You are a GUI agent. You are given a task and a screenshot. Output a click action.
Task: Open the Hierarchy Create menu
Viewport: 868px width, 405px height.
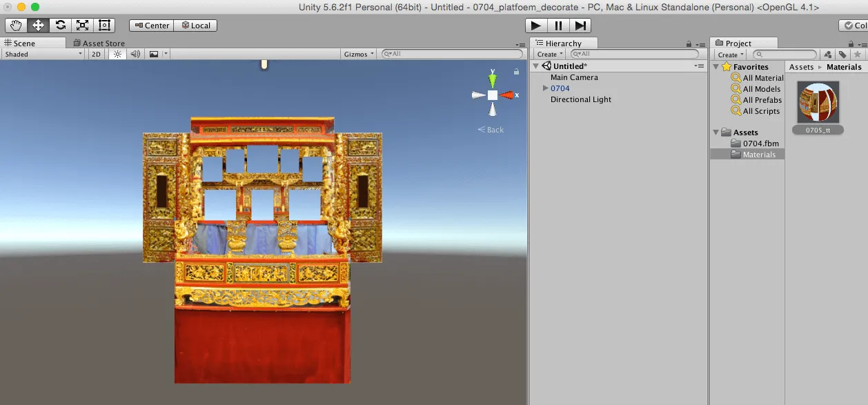[548, 54]
